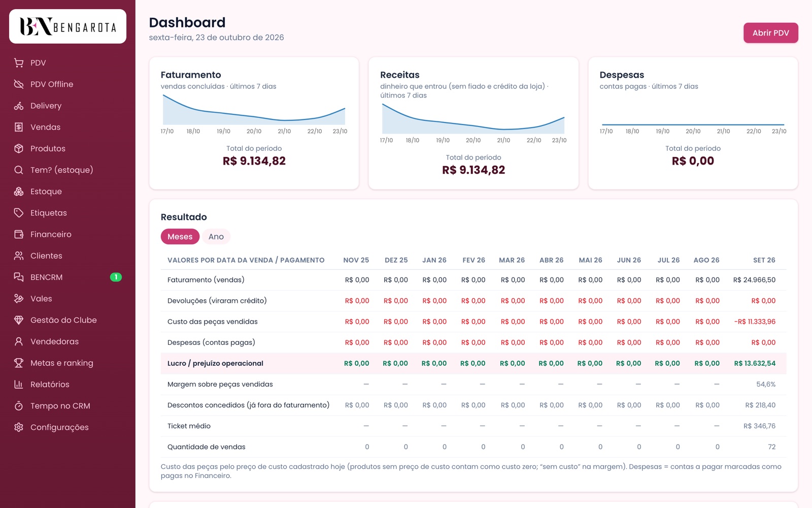812x508 pixels.
Task: Click the Custo das peças vendidas label
Action: click(x=213, y=322)
